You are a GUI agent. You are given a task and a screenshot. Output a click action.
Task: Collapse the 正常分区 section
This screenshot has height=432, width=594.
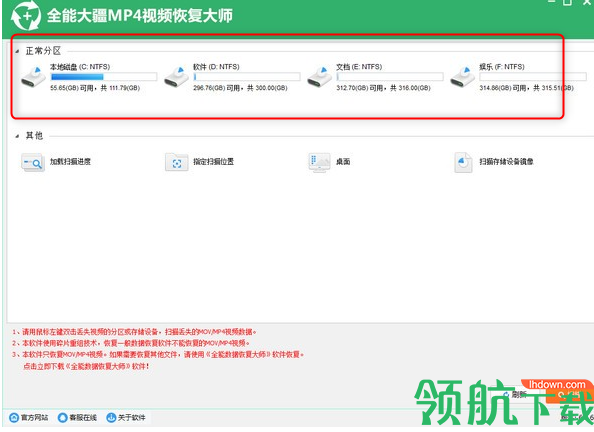[x=17, y=51]
